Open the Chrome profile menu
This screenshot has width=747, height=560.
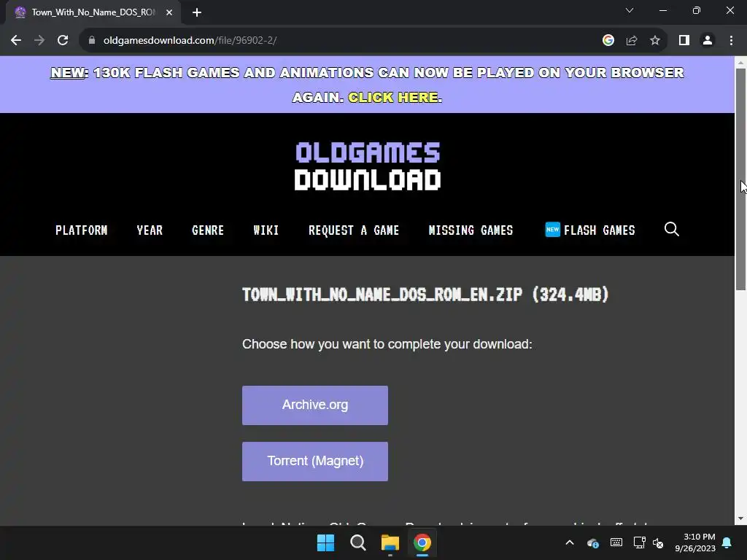coord(708,41)
